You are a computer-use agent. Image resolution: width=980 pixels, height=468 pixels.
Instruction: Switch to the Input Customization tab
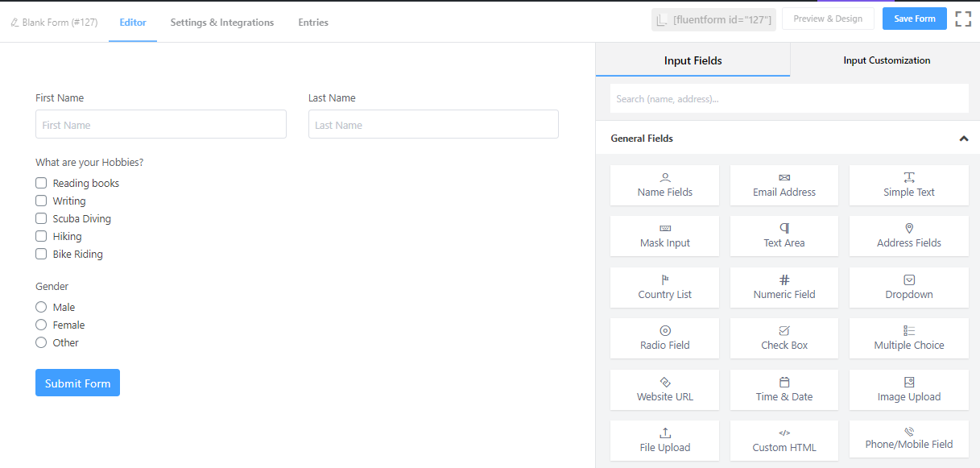pos(887,60)
